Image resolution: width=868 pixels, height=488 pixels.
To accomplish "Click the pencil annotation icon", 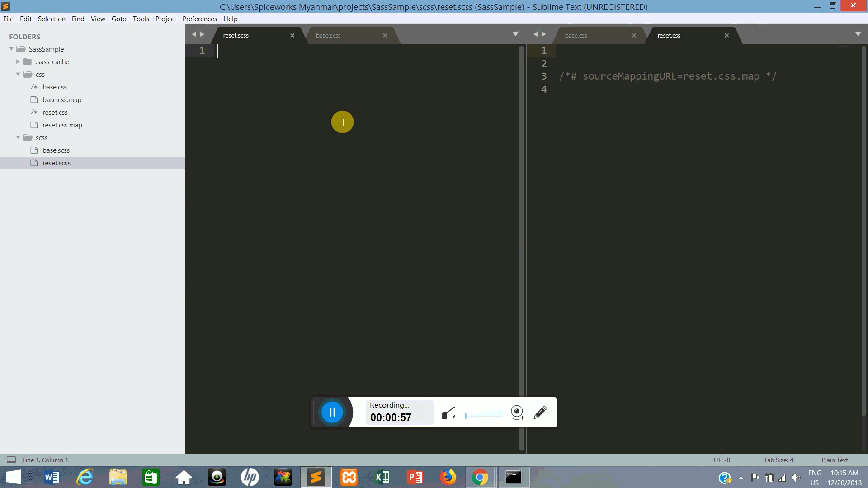I will click(540, 413).
